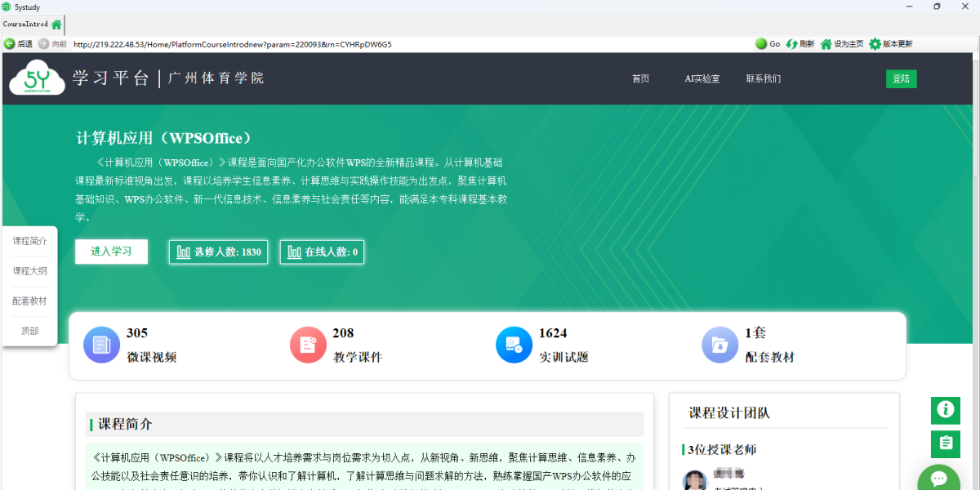Open the chat bubble icon at bottom right
980x490 pixels.
point(938,478)
